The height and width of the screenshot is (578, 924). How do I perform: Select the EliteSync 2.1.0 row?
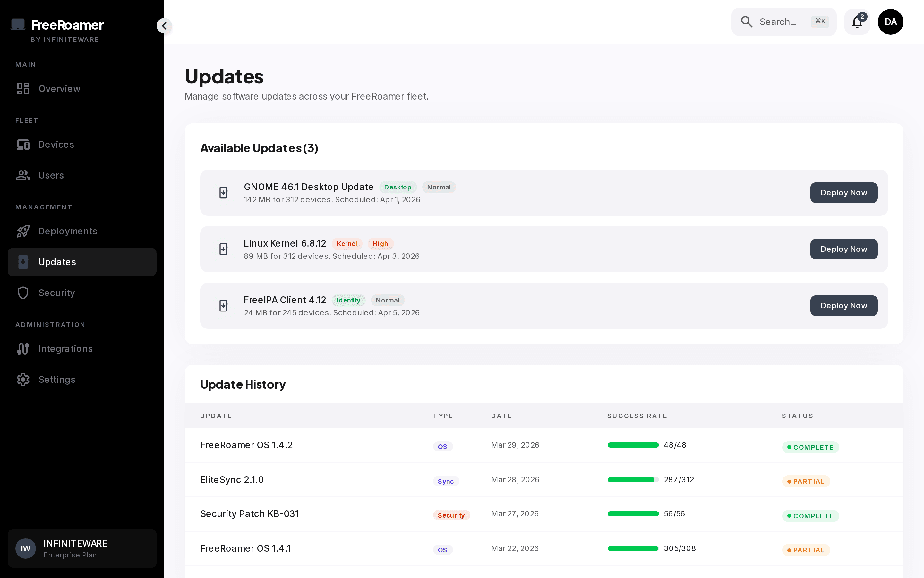coord(544,480)
